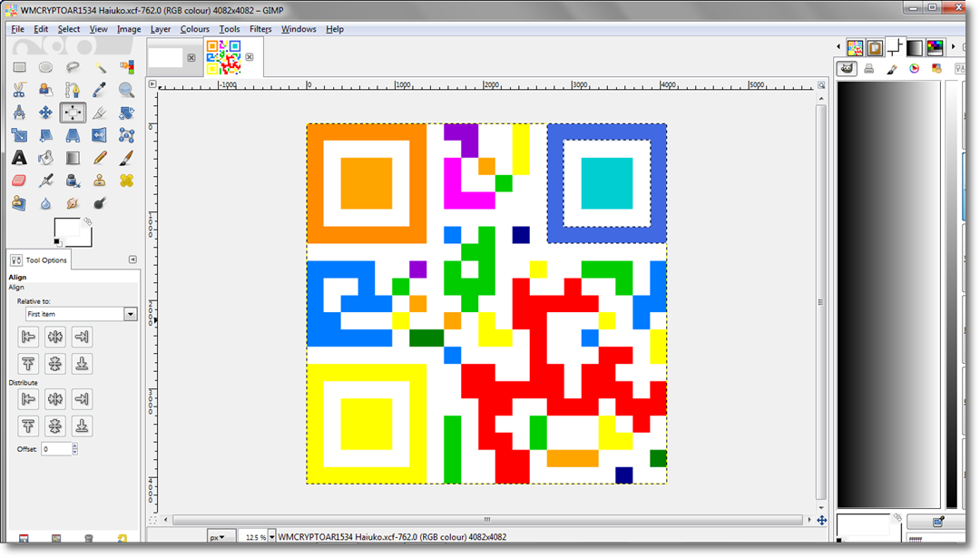980x558 pixels.
Task: Select the Measure compass tool
Action: pos(19,113)
